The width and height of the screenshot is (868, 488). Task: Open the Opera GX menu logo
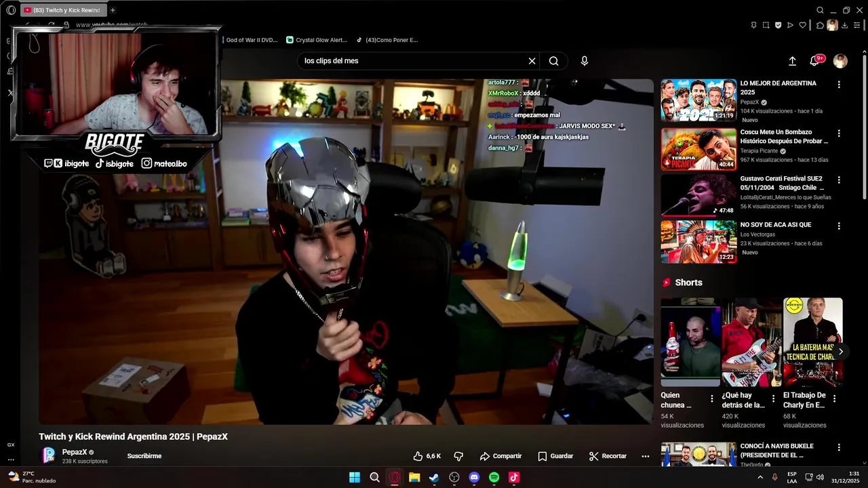coord(11,10)
